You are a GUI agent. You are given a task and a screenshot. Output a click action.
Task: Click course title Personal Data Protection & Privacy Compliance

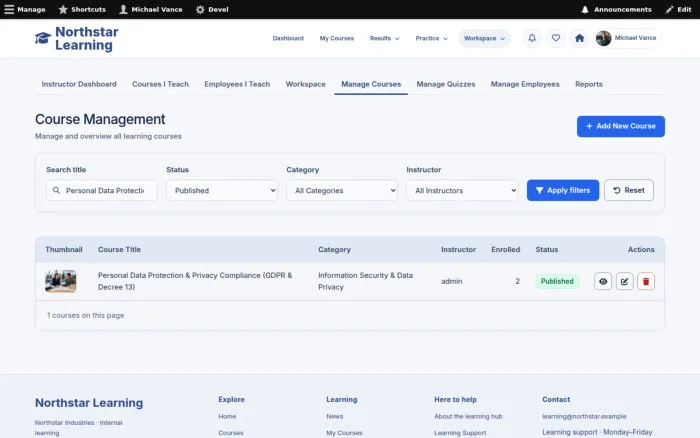coord(195,281)
